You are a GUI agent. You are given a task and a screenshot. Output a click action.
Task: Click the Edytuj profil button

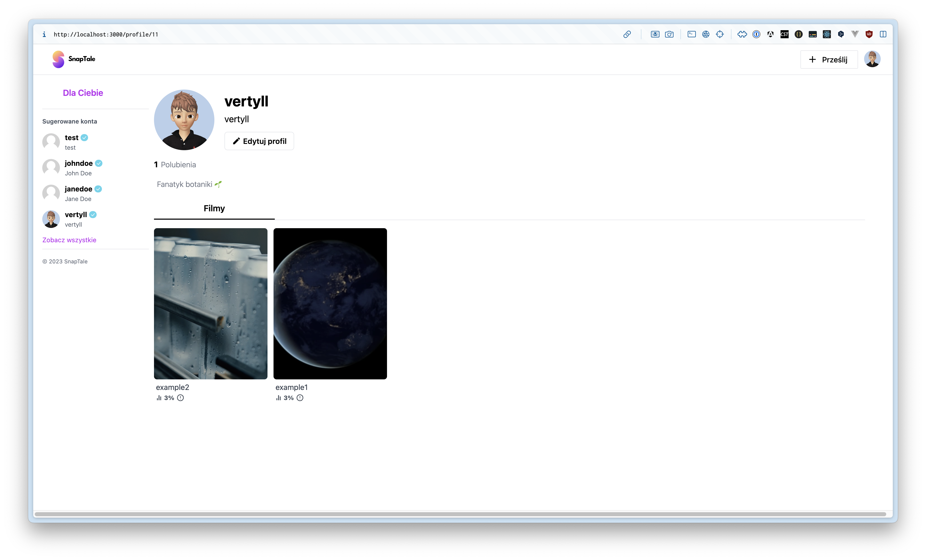[x=259, y=141]
